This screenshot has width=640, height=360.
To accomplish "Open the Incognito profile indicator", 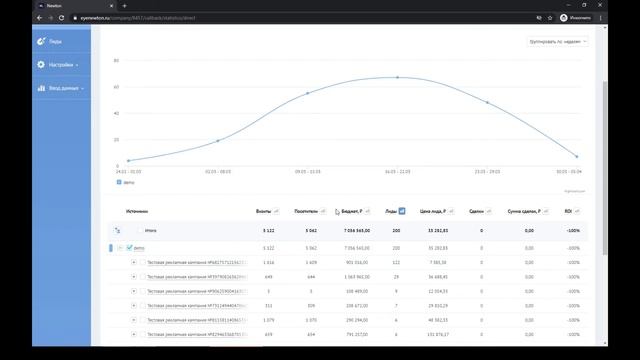I will click(576, 18).
